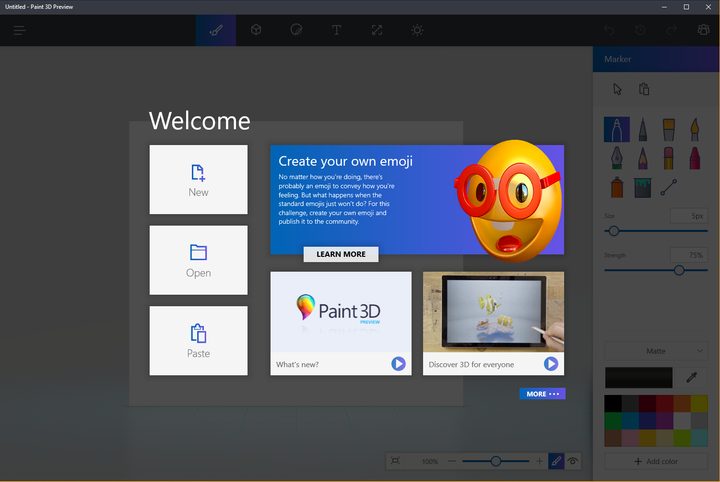720x482 pixels.
Task: Switch to the Tools brush tab
Action: [216, 30]
